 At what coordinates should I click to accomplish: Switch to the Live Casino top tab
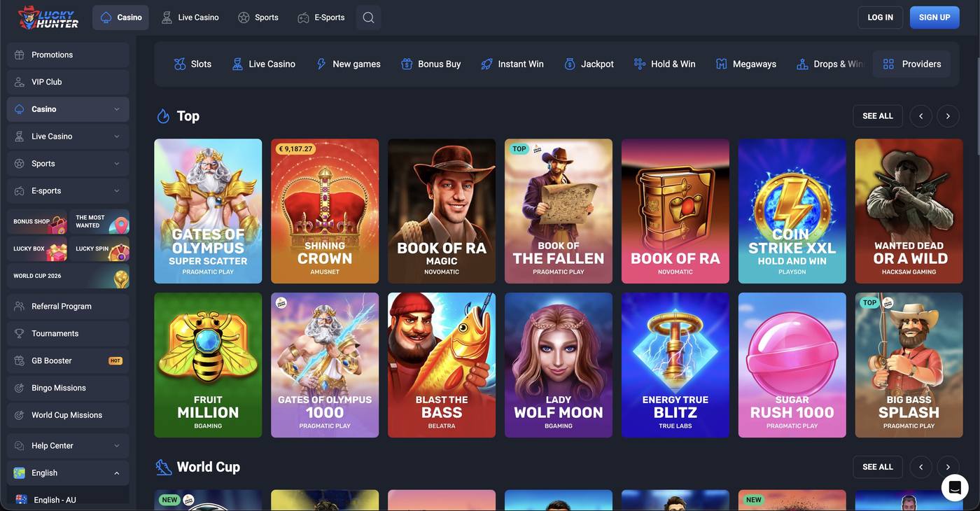click(x=190, y=17)
